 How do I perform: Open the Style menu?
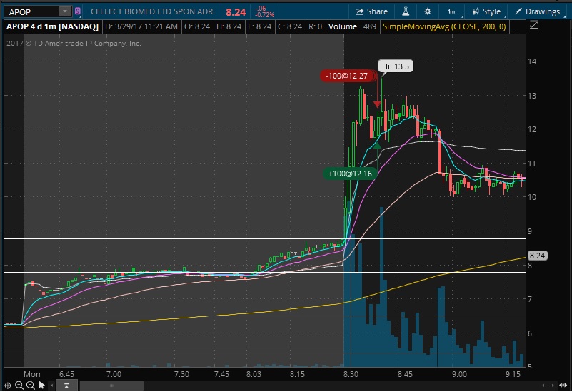(x=486, y=11)
